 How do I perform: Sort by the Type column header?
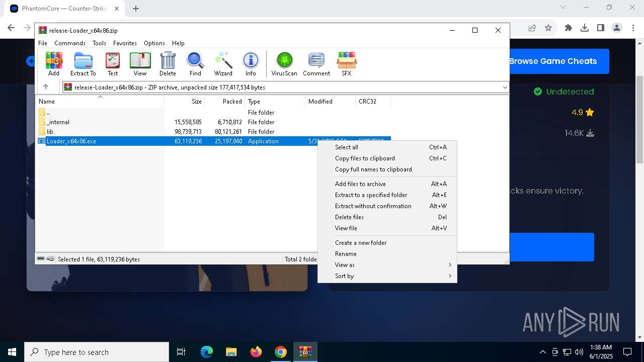point(275,102)
